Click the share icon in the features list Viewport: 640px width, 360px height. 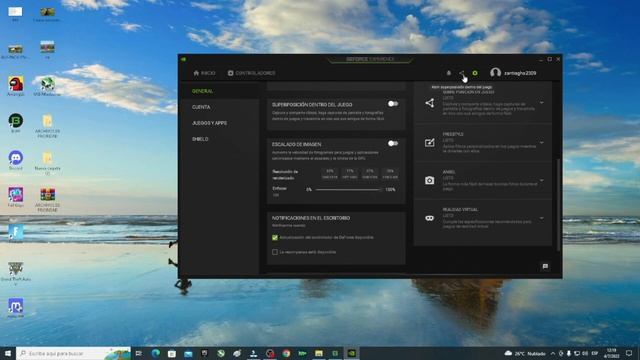tap(429, 103)
